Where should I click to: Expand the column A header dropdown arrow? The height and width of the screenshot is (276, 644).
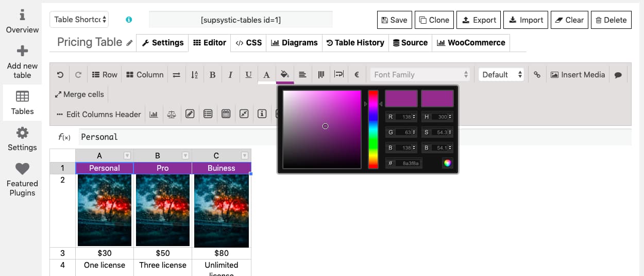(127, 156)
